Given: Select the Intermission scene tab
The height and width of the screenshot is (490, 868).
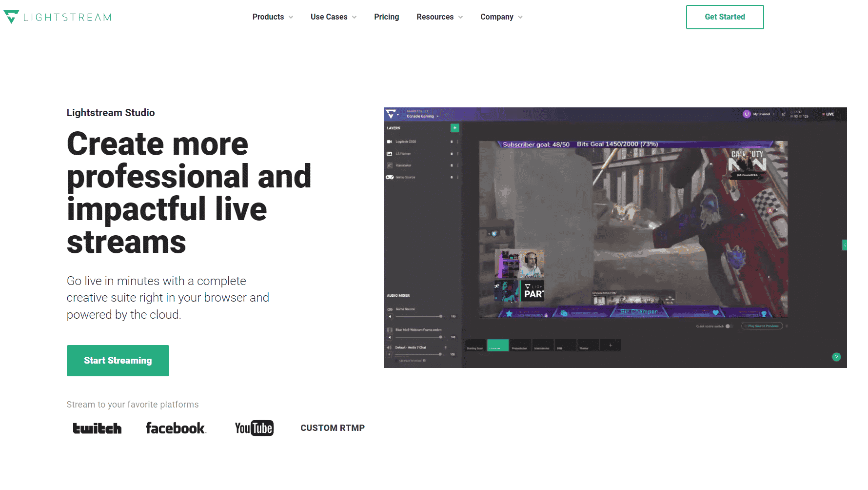Looking at the screenshot, I should tap(543, 346).
